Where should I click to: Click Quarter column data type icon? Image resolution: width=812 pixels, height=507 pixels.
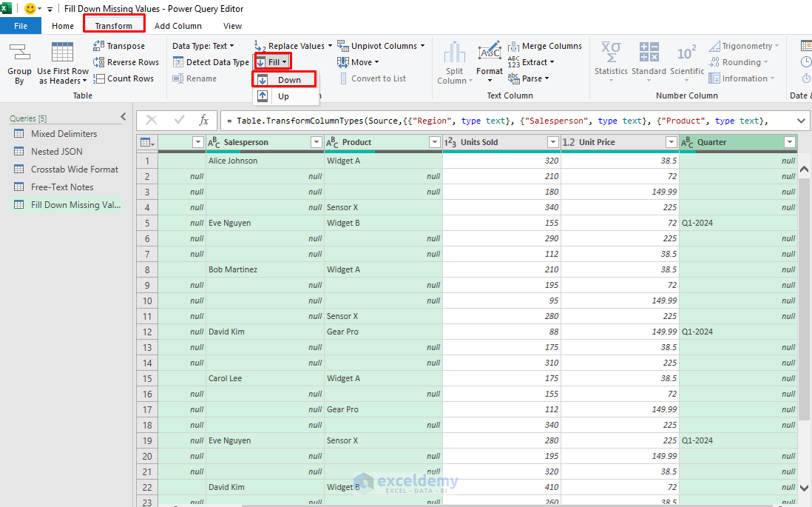click(x=687, y=142)
